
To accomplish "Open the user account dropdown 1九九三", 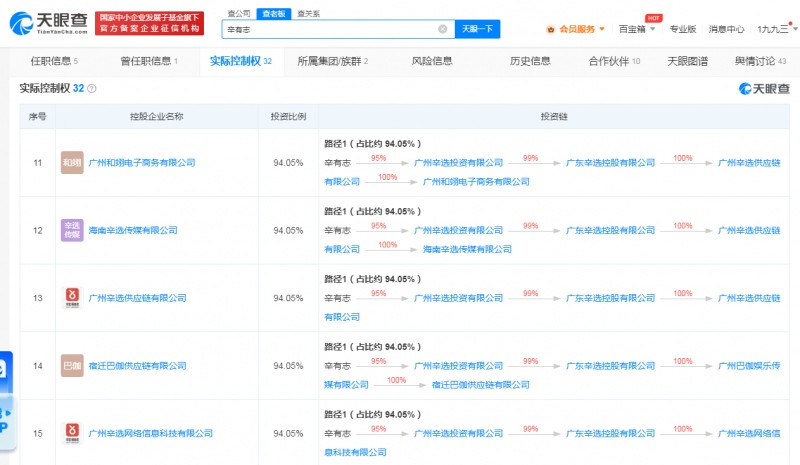I will [776, 29].
